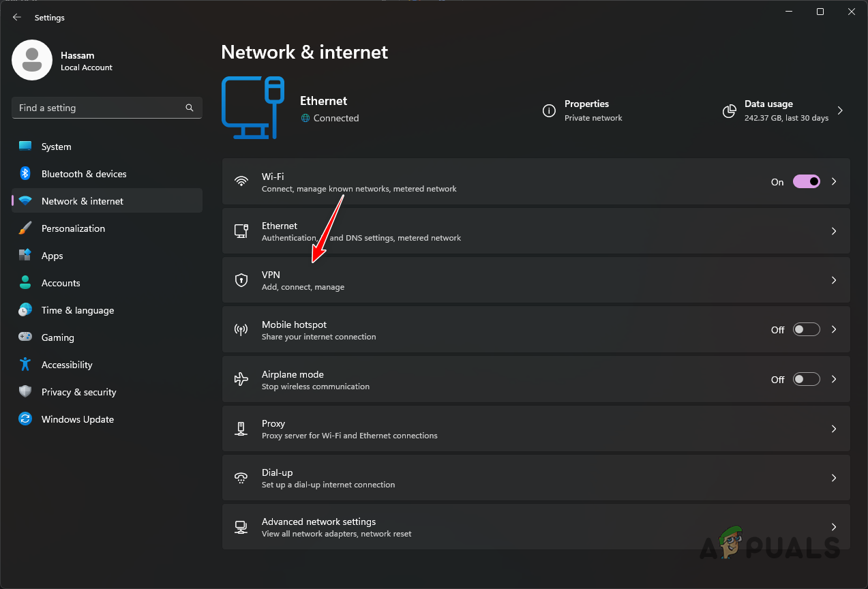Select the Wi-Fi icon

click(241, 181)
